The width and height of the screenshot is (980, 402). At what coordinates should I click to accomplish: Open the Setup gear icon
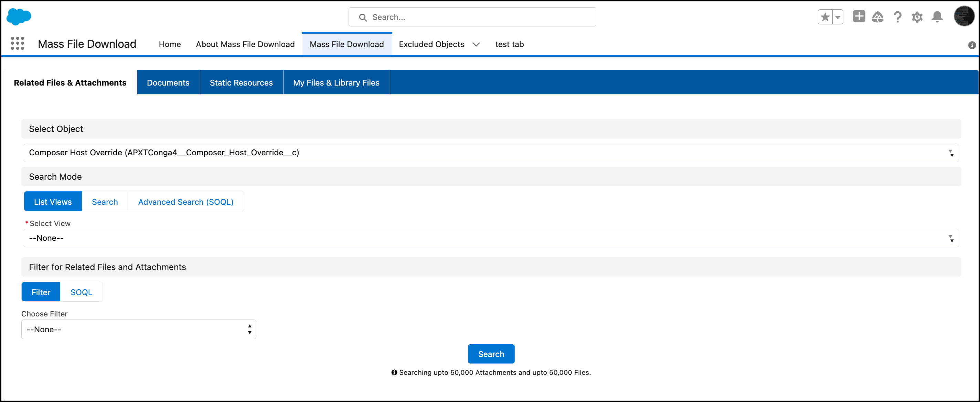[917, 17]
